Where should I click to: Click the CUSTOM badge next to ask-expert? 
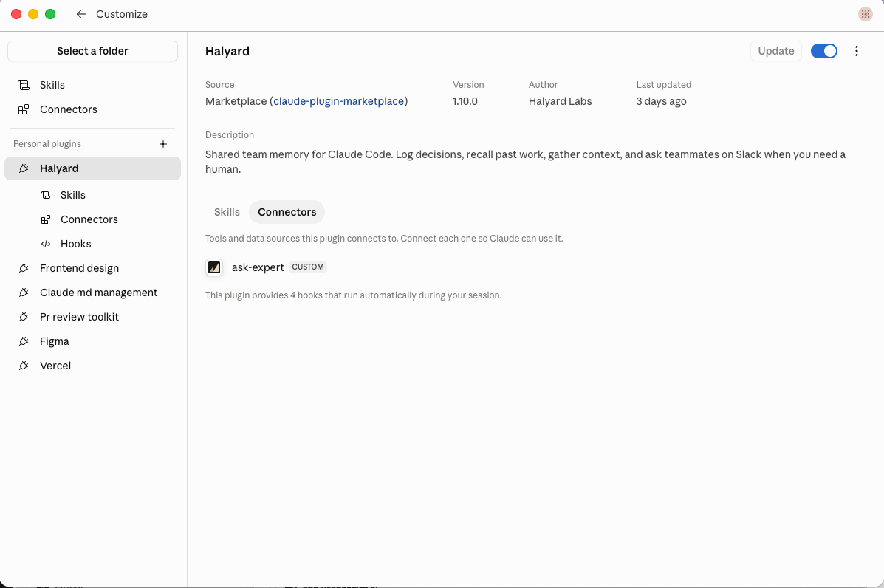coord(308,267)
